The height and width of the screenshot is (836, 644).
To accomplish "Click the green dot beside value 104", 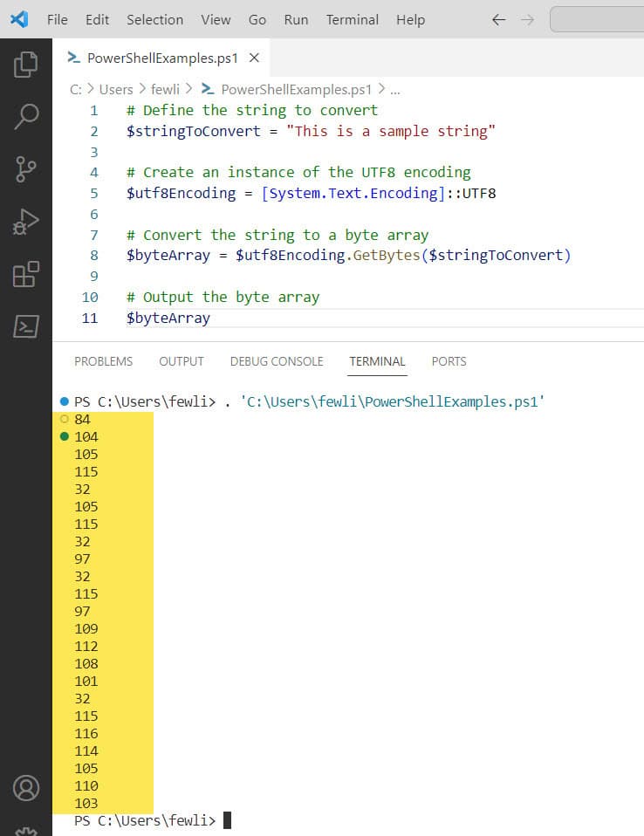I will point(65,436).
